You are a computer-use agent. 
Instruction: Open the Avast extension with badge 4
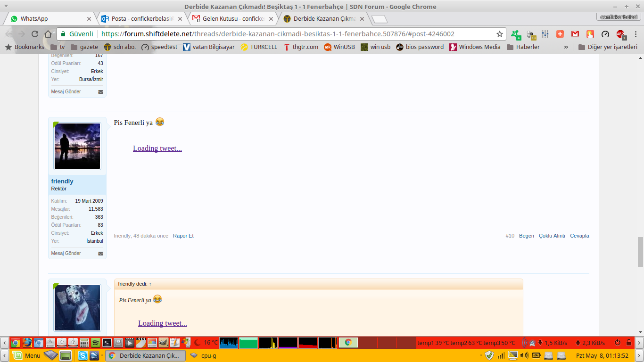tap(516, 34)
